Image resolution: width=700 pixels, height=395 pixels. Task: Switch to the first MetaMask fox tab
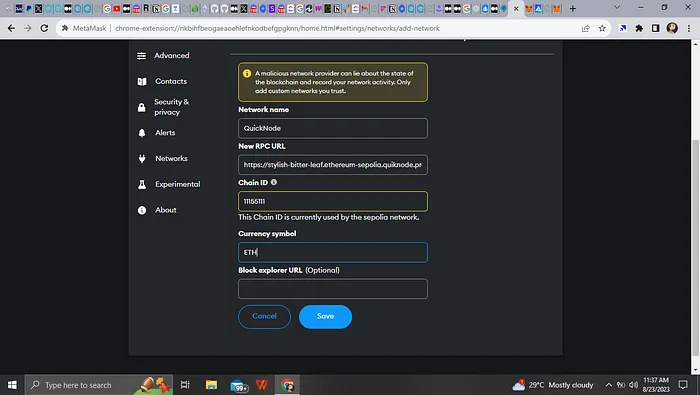[x=529, y=8]
